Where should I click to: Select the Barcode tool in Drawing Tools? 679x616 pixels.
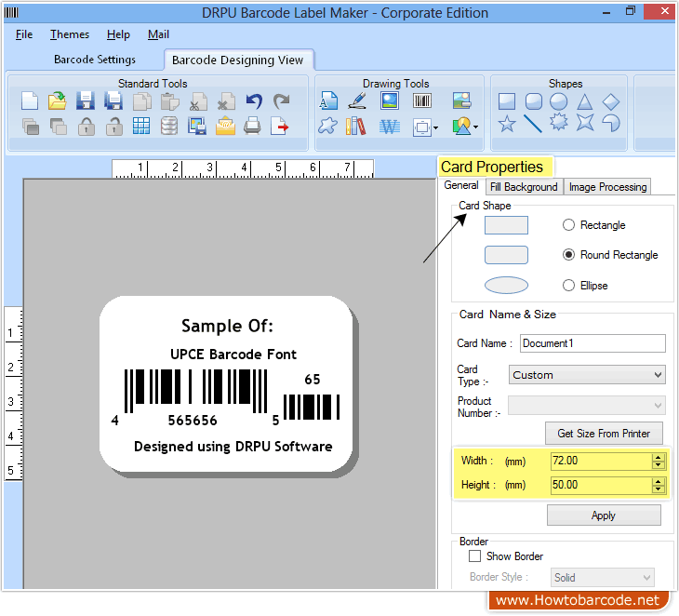click(421, 100)
